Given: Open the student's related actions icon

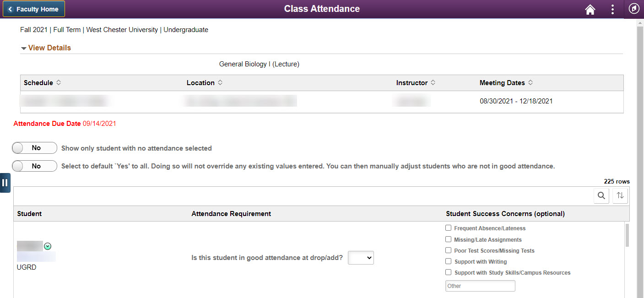Looking at the screenshot, I should [48, 247].
